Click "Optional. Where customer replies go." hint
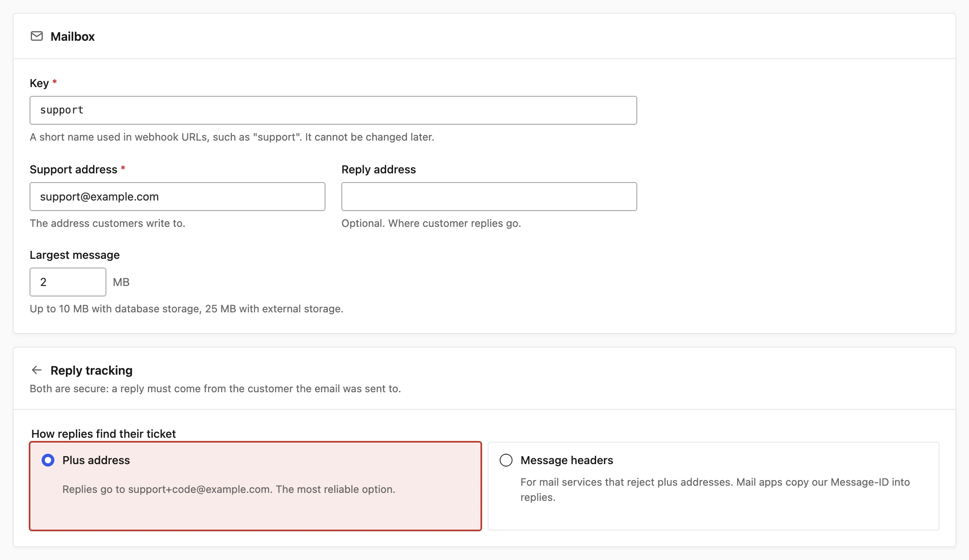 [431, 223]
